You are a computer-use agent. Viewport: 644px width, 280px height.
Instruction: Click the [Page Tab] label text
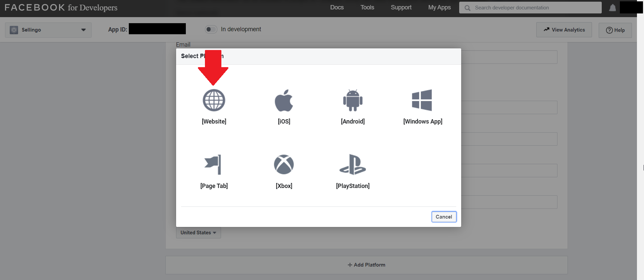[x=214, y=186]
